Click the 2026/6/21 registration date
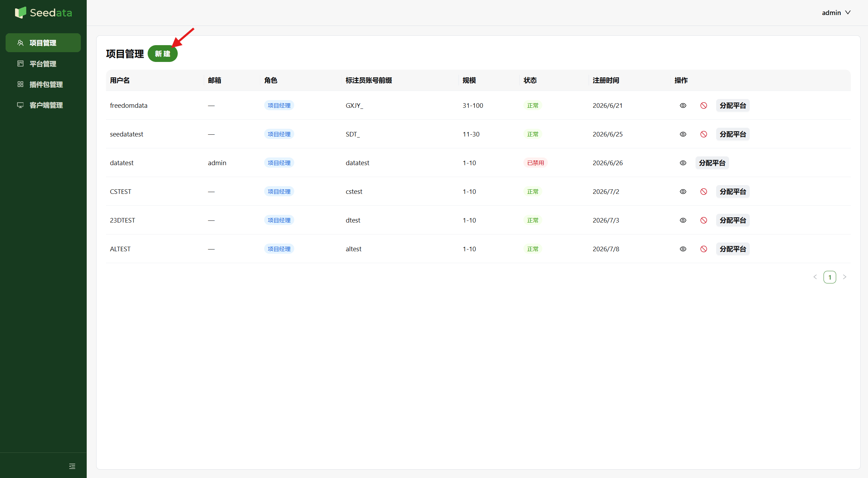Screen dimensions: 868x478 pyautogui.click(x=607, y=105)
